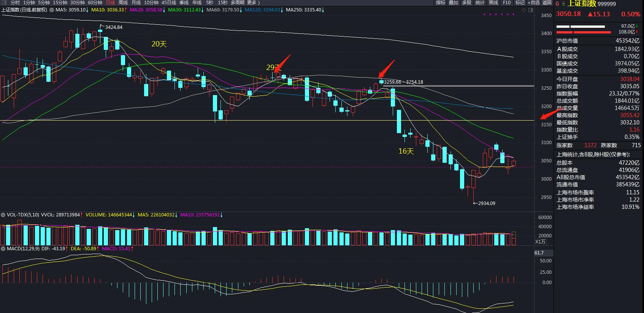Click the X1万 volume unit toggle
644x313 pixels.
(x=540, y=242)
